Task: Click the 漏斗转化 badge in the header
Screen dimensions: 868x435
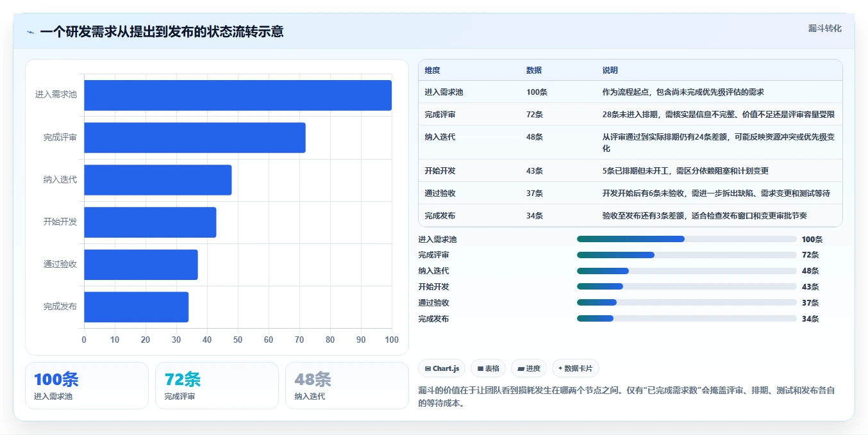Action: [824, 28]
